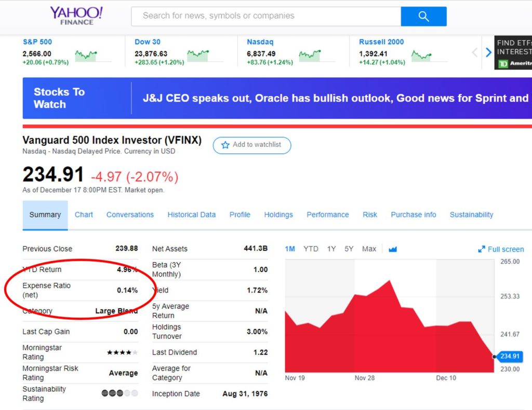Select the YTD chart range
The height and width of the screenshot is (410, 532).
[x=311, y=249]
